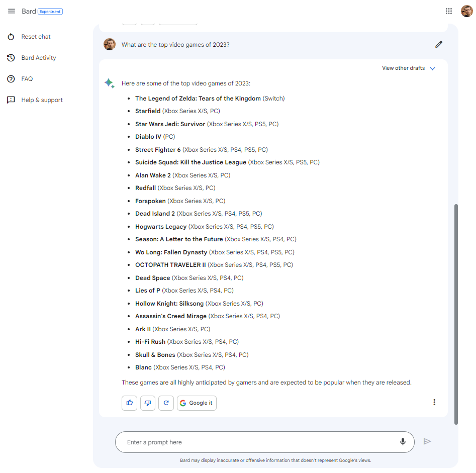Expand View other drafts
Viewport: 476px width, 473px height.
point(403,68)
